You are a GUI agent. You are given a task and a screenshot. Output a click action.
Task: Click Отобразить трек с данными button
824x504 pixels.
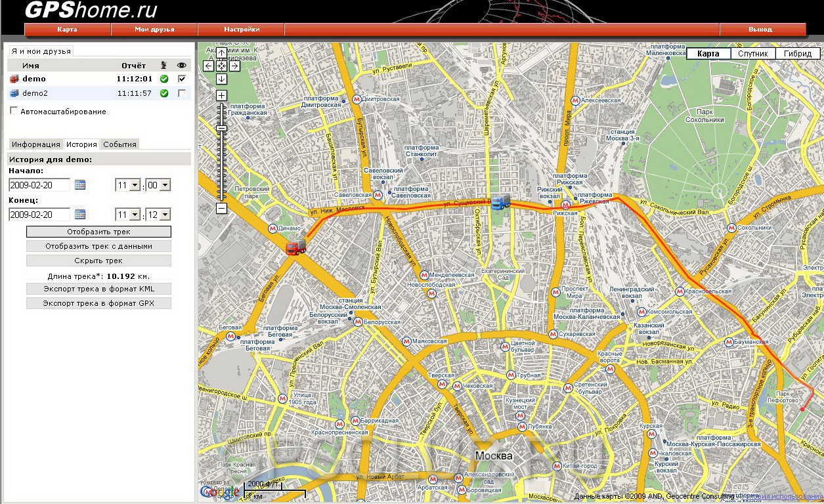[x=98, y=246]
